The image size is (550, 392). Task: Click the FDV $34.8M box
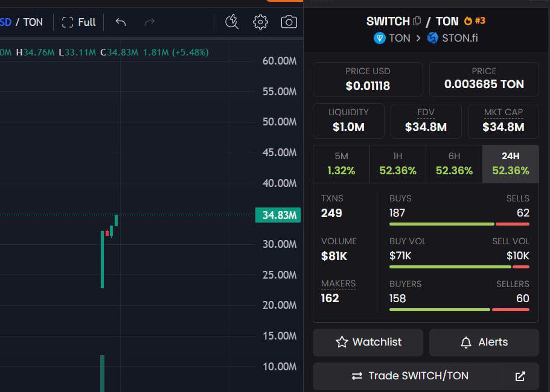[426, 121]
